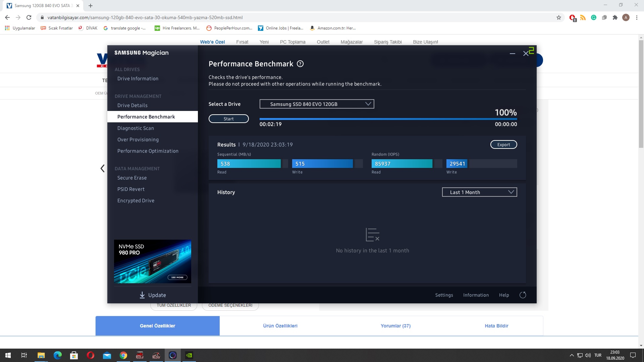Open the Last 1 Month history dropdown

tap(479, 192)
